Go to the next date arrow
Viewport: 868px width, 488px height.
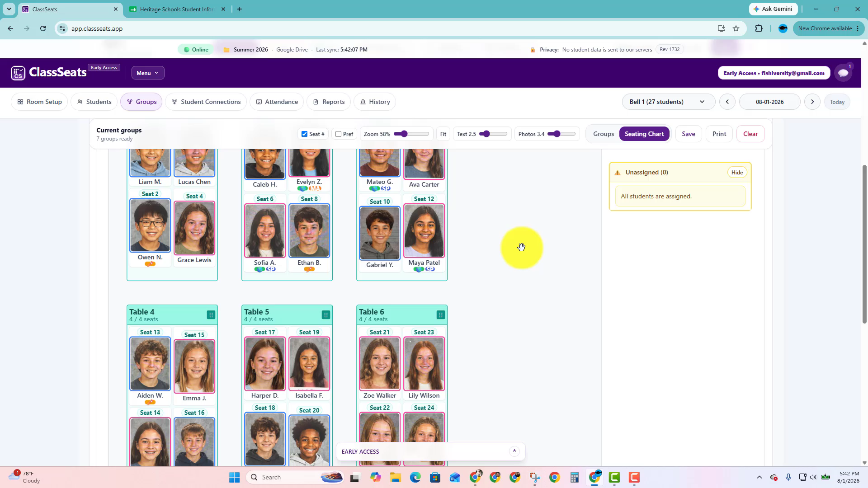(x=812, y=102)
